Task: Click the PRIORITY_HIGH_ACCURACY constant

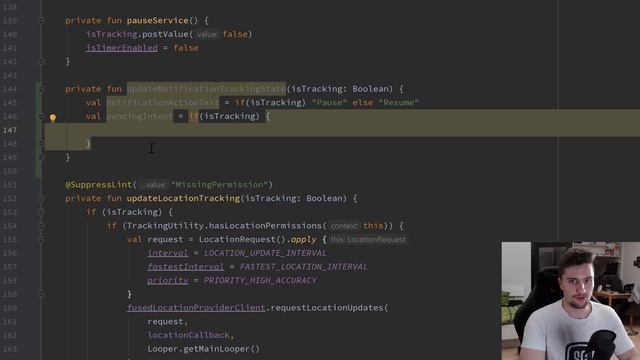Action: (x=260, y=280)
